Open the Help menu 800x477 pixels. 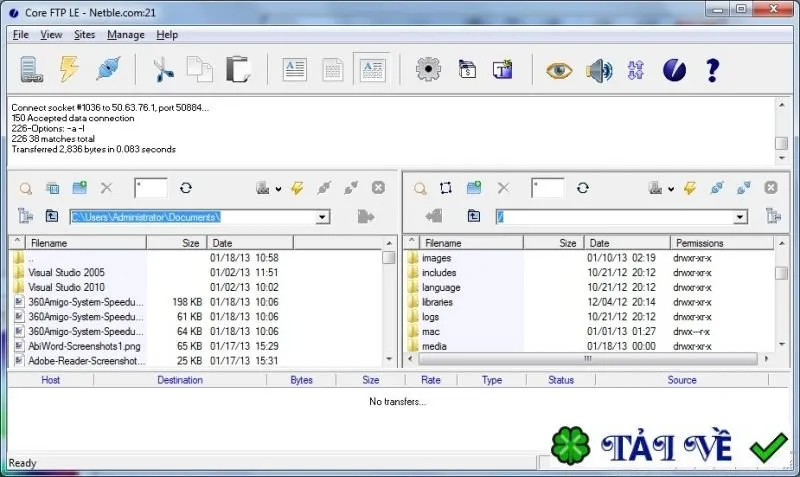(167, 35)
